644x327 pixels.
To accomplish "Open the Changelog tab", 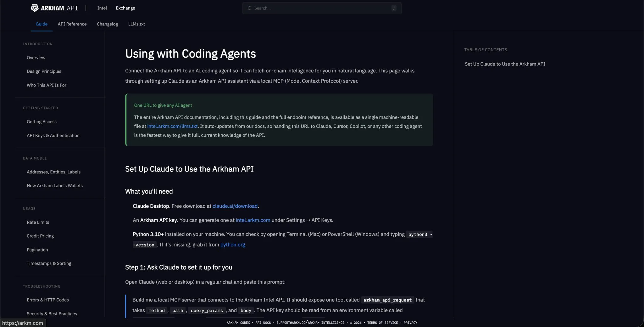I will 107,24.
